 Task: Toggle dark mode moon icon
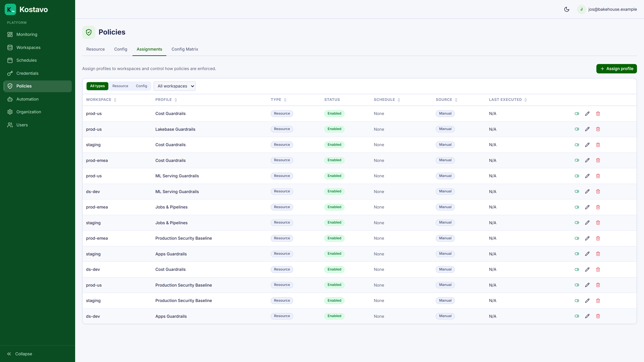pyautogui.click(x=567, y=9)
